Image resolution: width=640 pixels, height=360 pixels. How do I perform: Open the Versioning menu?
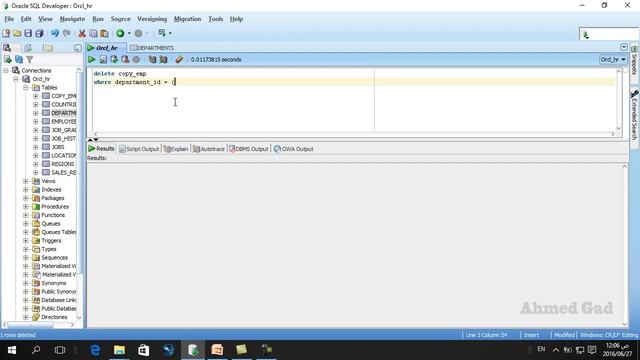point(152,19)
